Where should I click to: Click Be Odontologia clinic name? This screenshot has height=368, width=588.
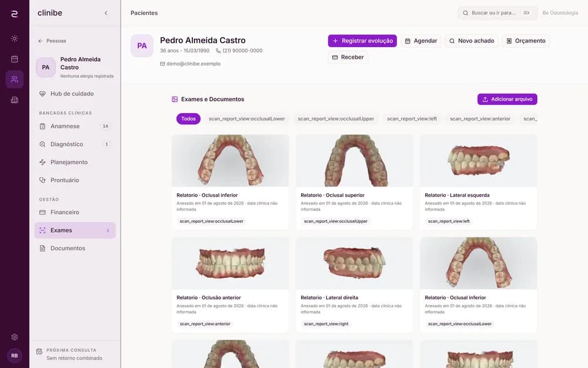(560, 13)
